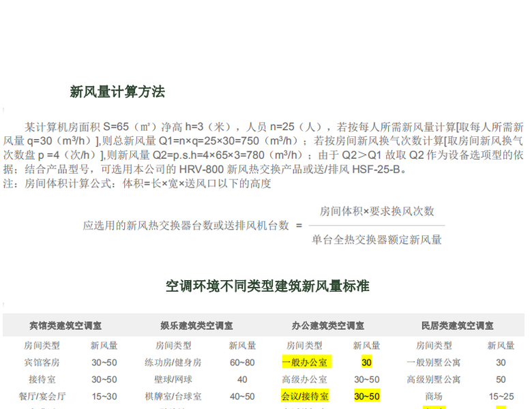Click the 一般别墅公寓 room type
Screen dimensions: 532x409
click(x=434, y=363)
